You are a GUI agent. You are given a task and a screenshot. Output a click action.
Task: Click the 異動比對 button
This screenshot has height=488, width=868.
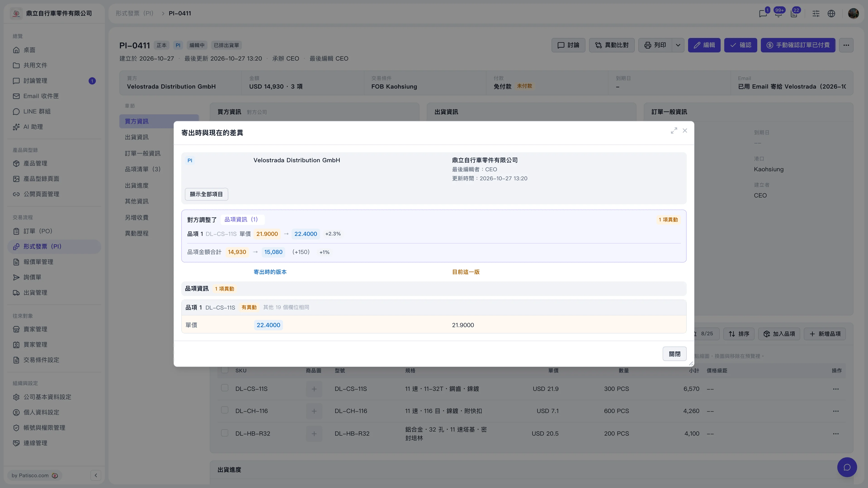click(x=612, y=45)
